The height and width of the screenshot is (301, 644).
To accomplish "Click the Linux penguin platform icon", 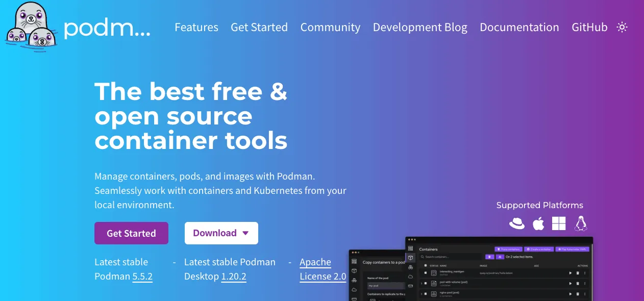I will pyautogui.click(x=580, y=223).
